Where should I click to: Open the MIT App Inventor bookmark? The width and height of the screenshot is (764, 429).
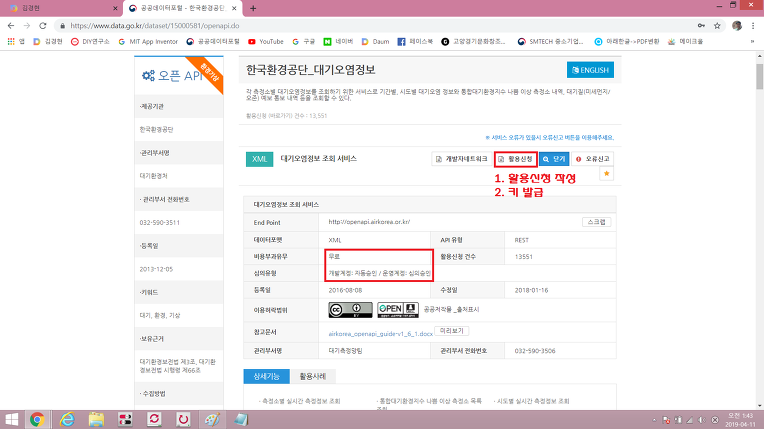[148, 42]
